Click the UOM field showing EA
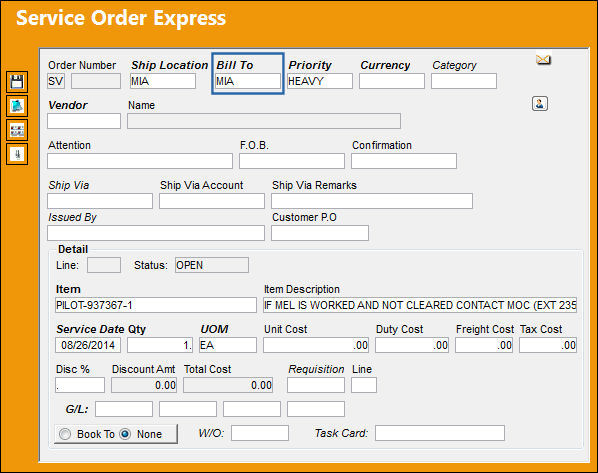 pos(228,345)
